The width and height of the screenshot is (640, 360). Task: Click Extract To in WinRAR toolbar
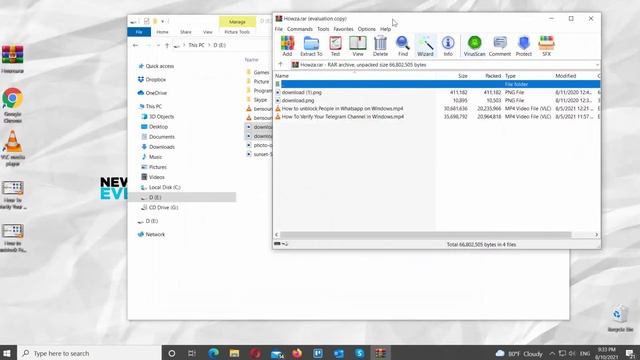[311, 46]
